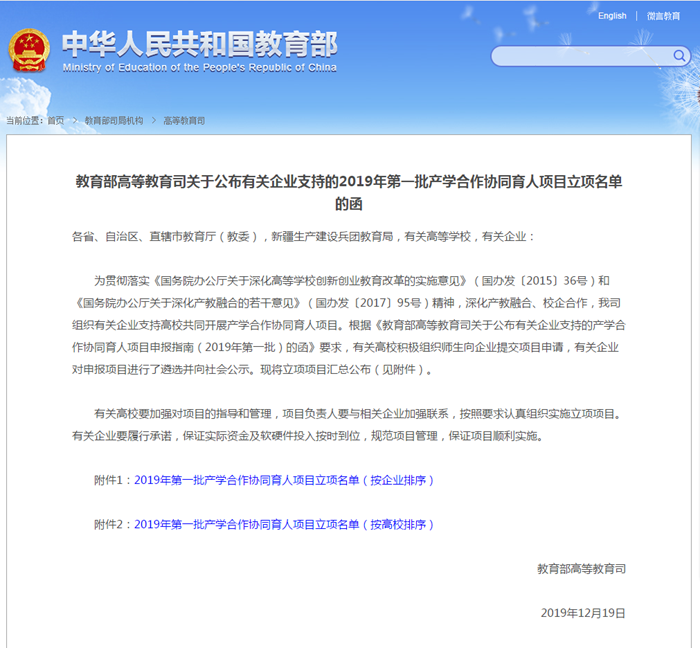
Task: Click the signature 教育部高等教育司
Action: coord(581,569)
